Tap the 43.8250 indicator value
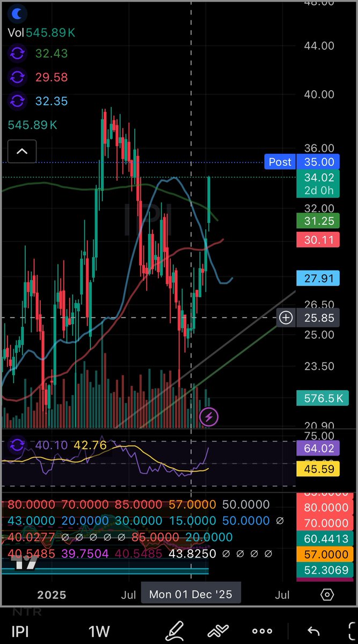This screenshot has width=358, height=644. point(192,553)
